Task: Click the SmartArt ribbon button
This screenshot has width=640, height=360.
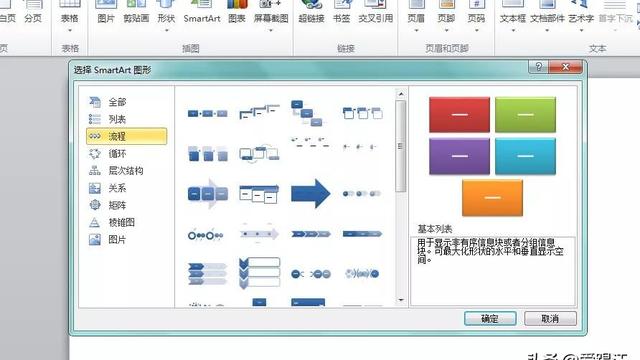Action: tap(202, 12)
